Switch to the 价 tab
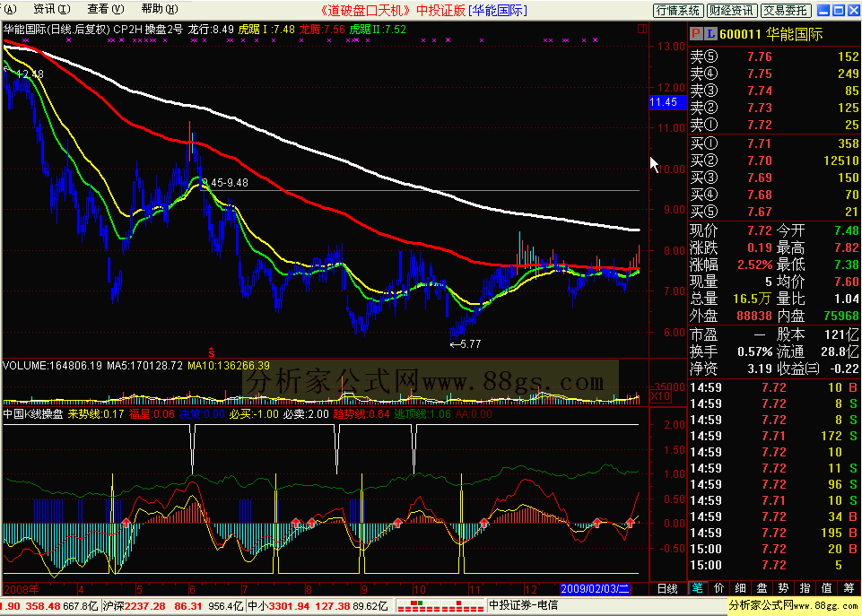Viewport: 862px width, 616px height. [718, 588]
